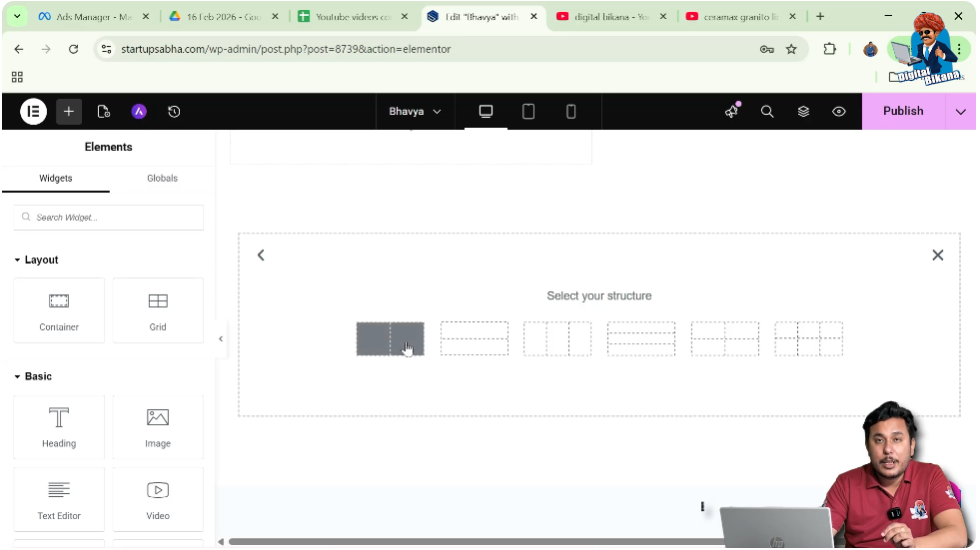Viewport: 980px width, 550px height.
Task: Select the Container widget
Action: tap(59, 310)
